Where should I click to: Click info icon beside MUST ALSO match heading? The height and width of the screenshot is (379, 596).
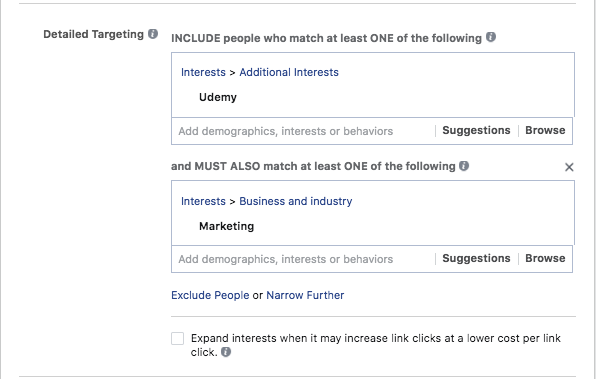coord(464,165)
